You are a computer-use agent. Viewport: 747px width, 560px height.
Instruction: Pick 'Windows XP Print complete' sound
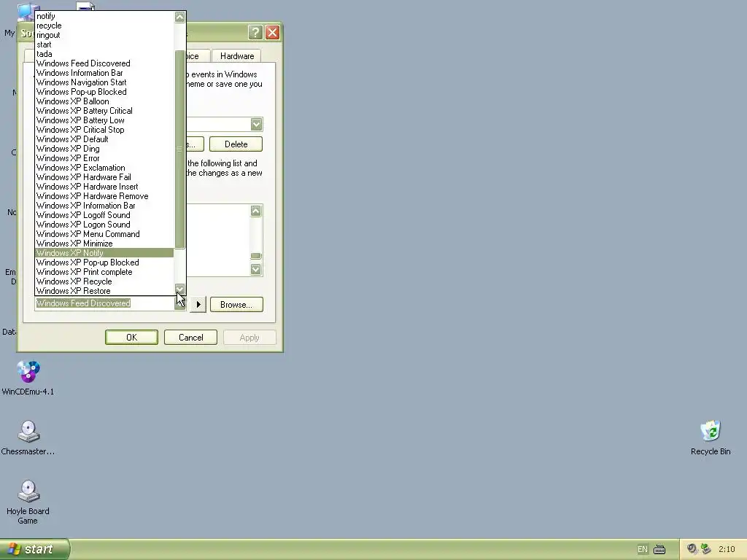point(105,272)
